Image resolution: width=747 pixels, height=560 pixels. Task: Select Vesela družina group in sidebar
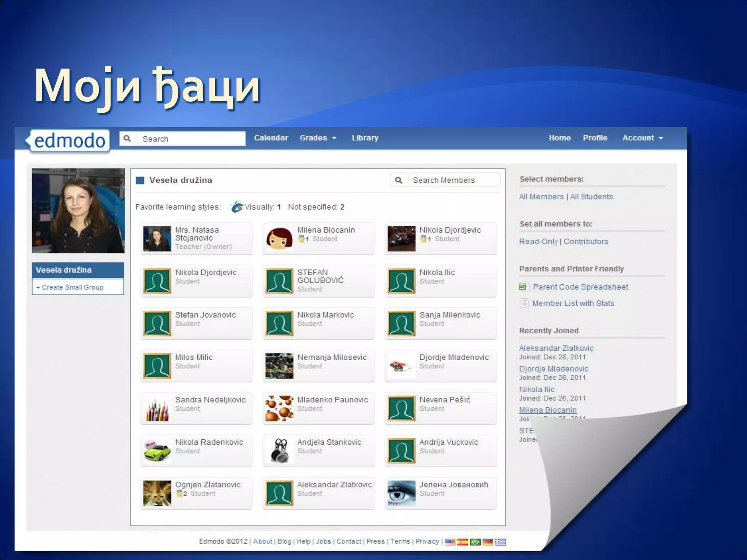pyautogui.click(x=64, y=270)
